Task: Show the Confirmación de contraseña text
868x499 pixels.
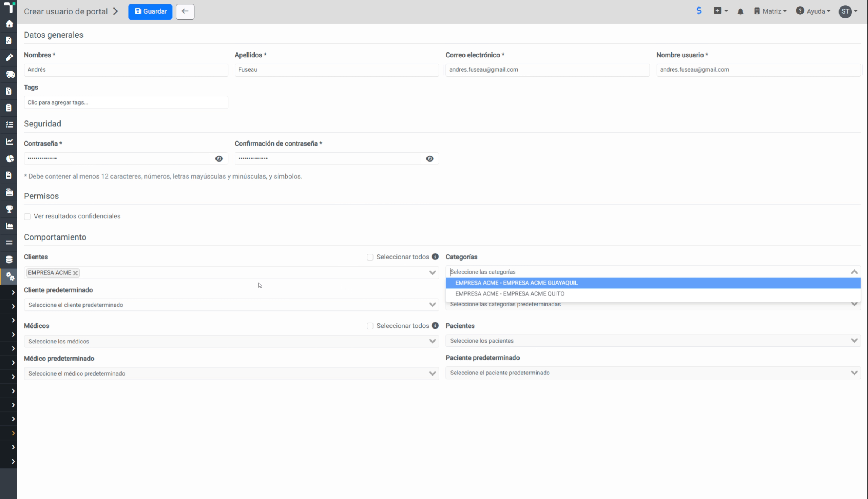Action: (429, 159)
